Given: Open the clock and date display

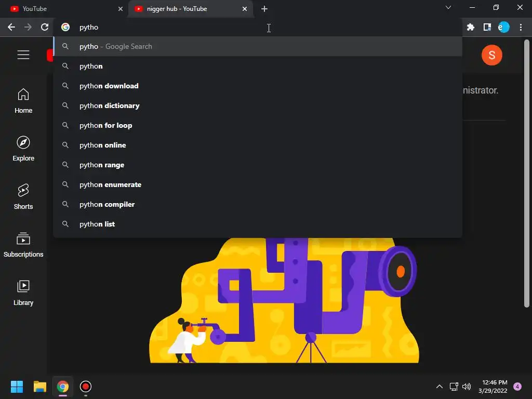Looking at the screenshot, I should [494, 387].
